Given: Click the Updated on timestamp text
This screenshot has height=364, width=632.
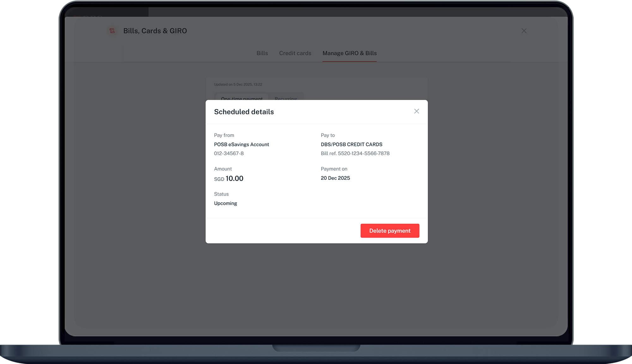Looking at the screenshot, I should pyautogui.click(x=238, y=84).
